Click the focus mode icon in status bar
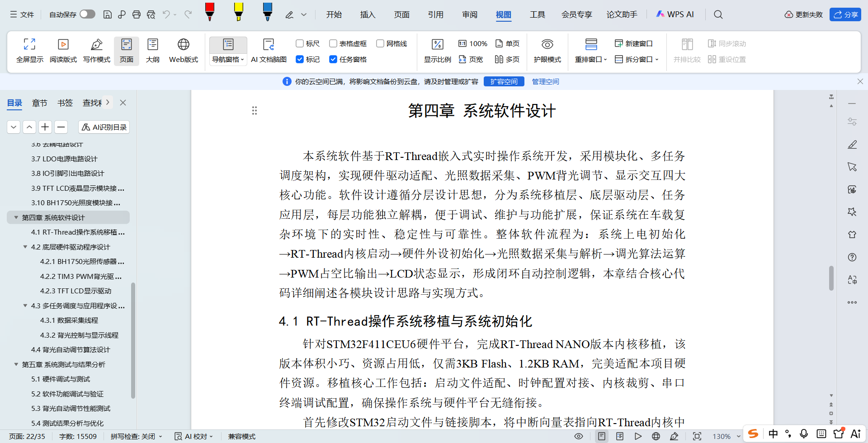Viewport: 868px width, 443px height. tap(697, 436)
